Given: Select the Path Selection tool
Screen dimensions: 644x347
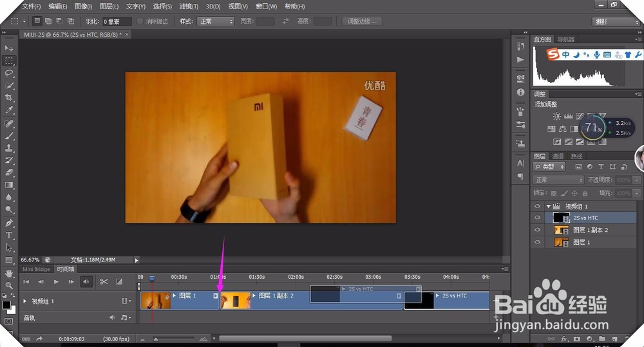Looking at the screenshot, I should pyautogui.click(x=8, y=248).
